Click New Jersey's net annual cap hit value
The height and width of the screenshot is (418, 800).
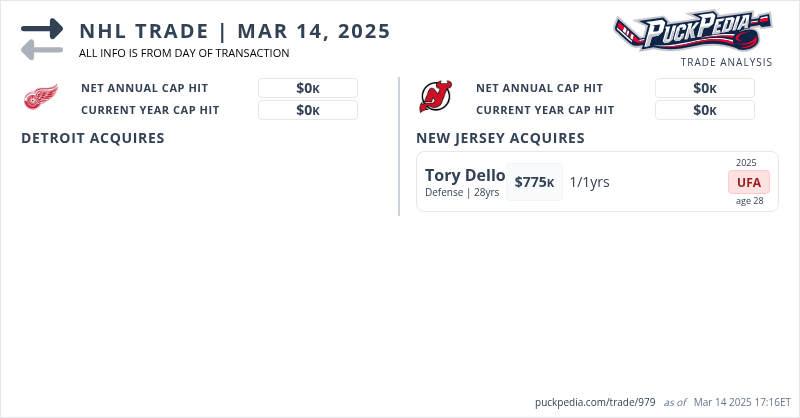(x=704, y=88)
